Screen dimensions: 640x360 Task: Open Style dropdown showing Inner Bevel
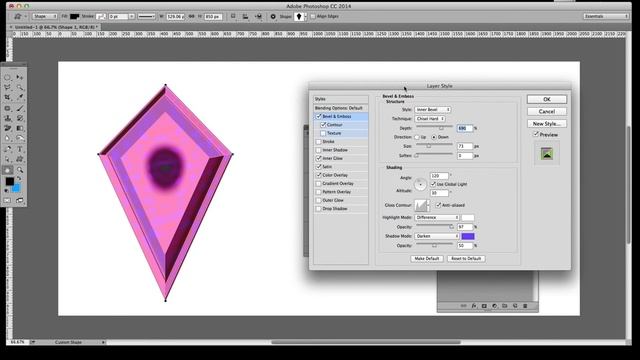pyautogui.click(x=433, y=109)
